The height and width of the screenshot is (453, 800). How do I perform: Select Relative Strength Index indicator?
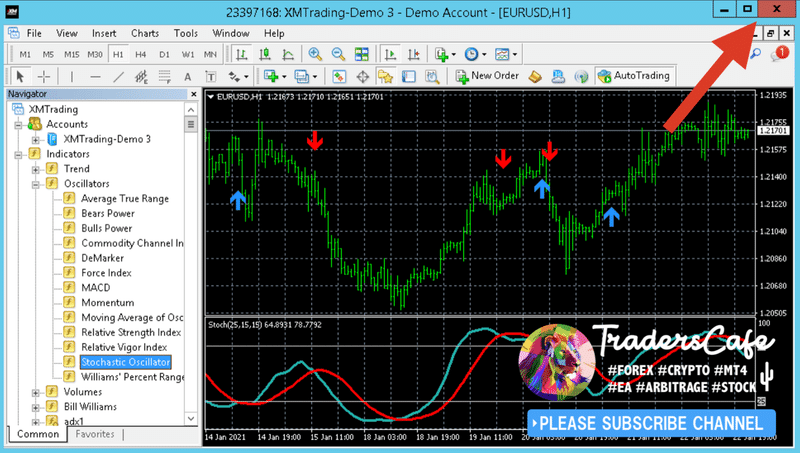point(131,333)
